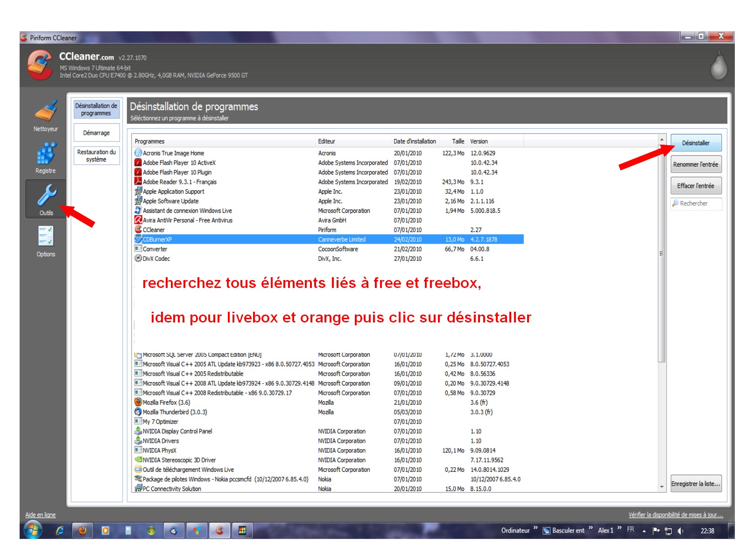Open the Registre registry section
Screen dimensions: 747x560
(x=46, y=157)
